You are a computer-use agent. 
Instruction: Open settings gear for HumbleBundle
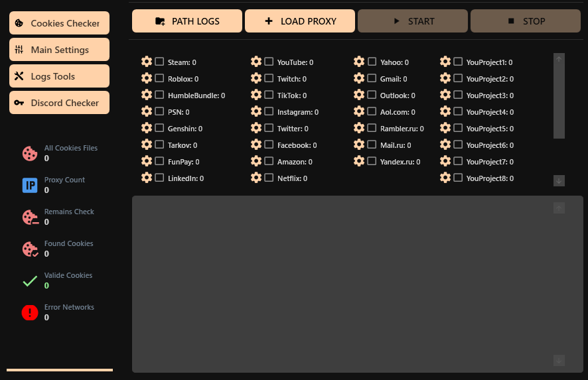tap(147, 94)
